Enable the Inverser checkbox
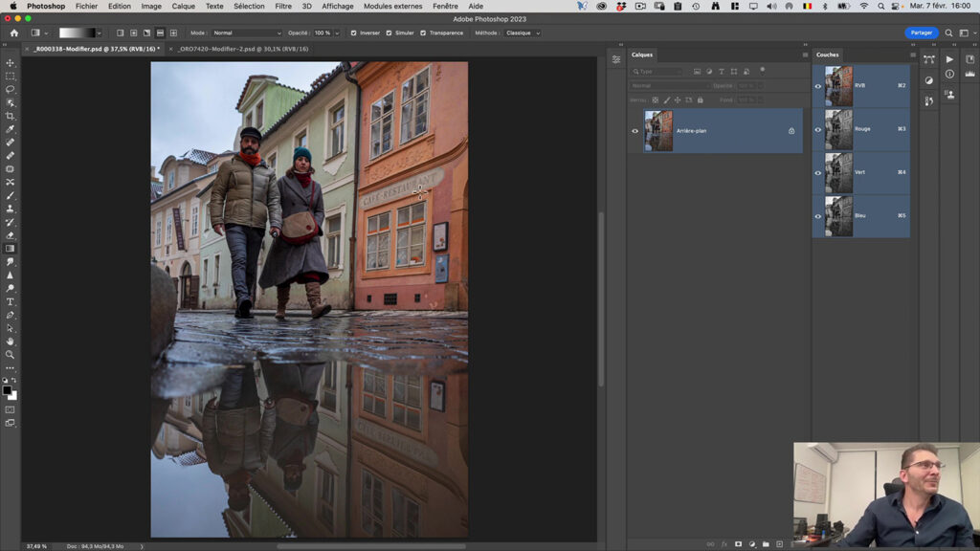This screenshot has width=980, height=551. tap(353, 32)
